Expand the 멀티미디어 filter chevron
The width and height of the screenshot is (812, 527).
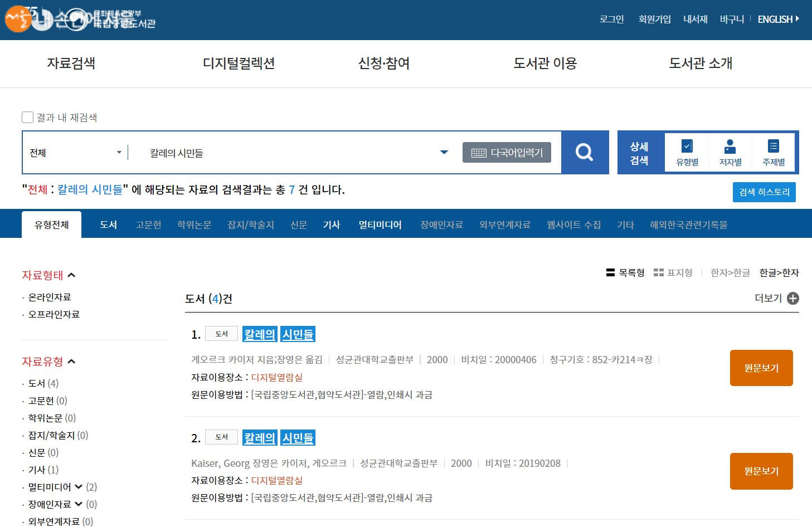click(x=79, y=487)
